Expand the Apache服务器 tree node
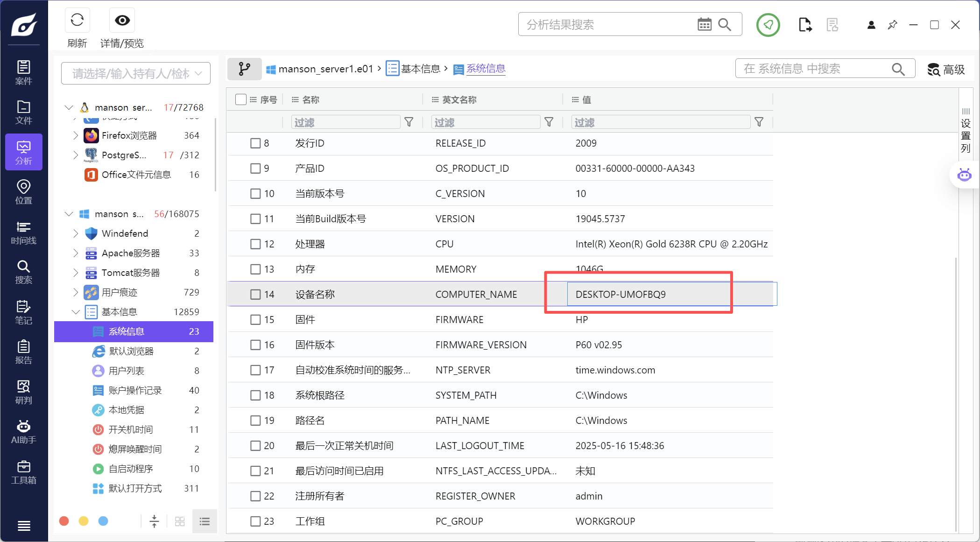The width and height of the screenshot is (980, 542). [76, 253]
